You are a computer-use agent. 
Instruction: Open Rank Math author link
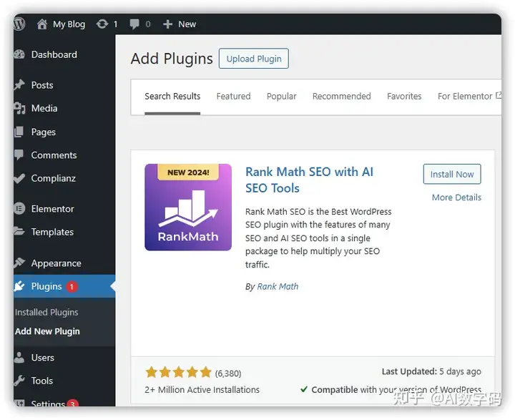[x=278, y=287]
